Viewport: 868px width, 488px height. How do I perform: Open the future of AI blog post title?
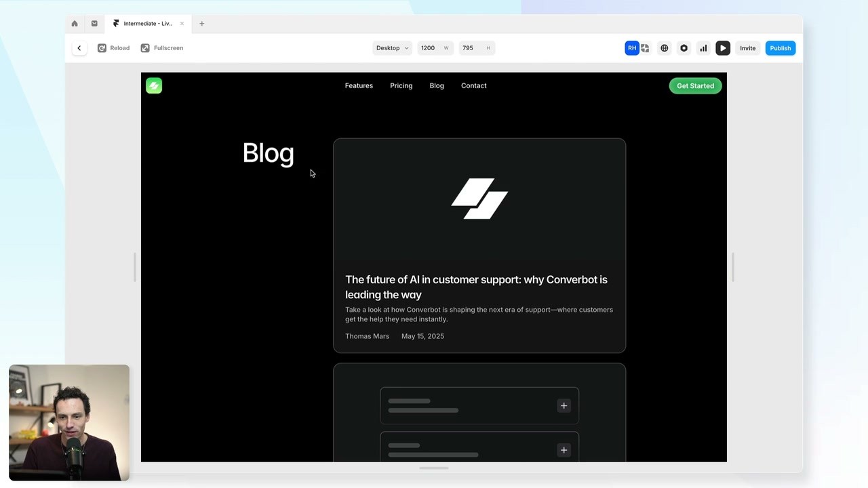[476, 287]
